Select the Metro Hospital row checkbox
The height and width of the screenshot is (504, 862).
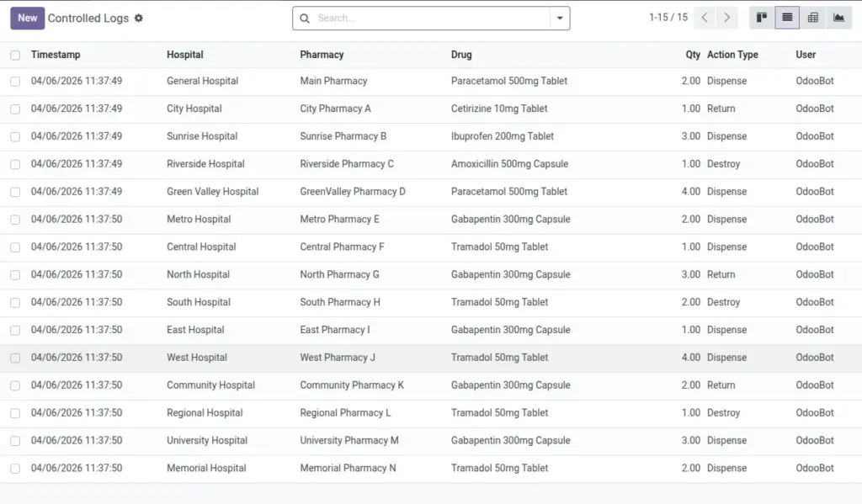15,220
